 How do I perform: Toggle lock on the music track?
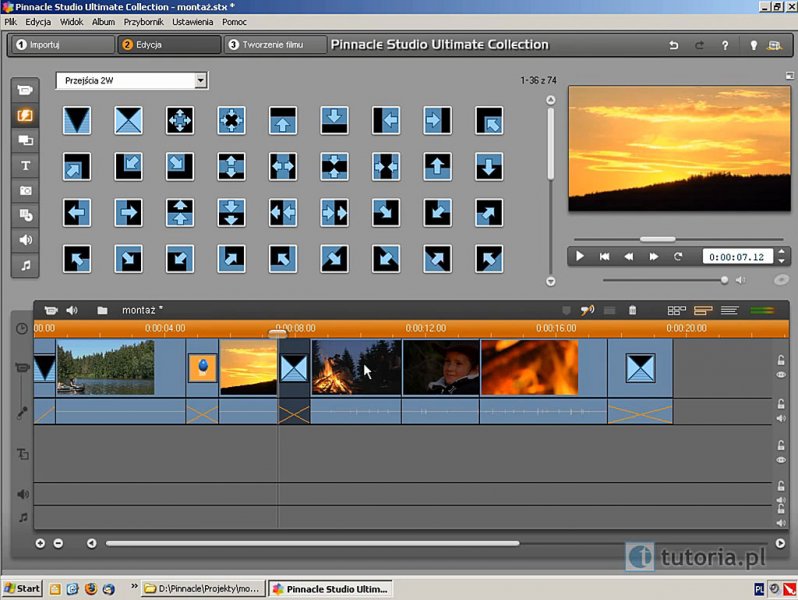pos(781,510)
